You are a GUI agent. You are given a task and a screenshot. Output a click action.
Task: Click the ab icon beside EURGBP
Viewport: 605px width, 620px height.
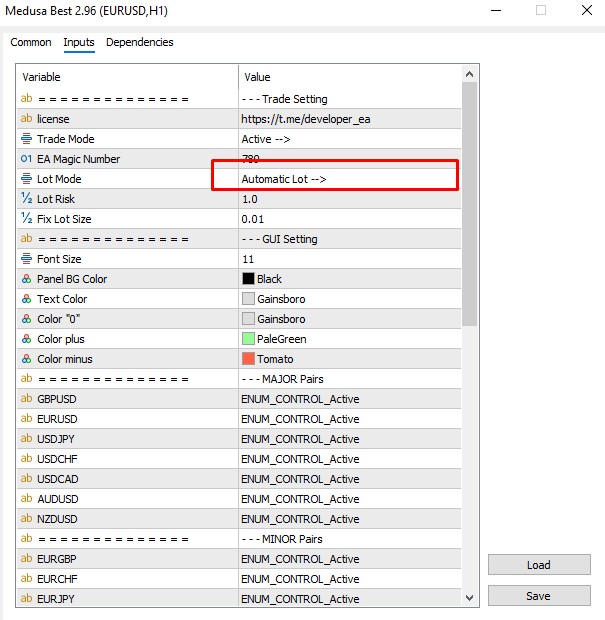click(x=26, y=558)
